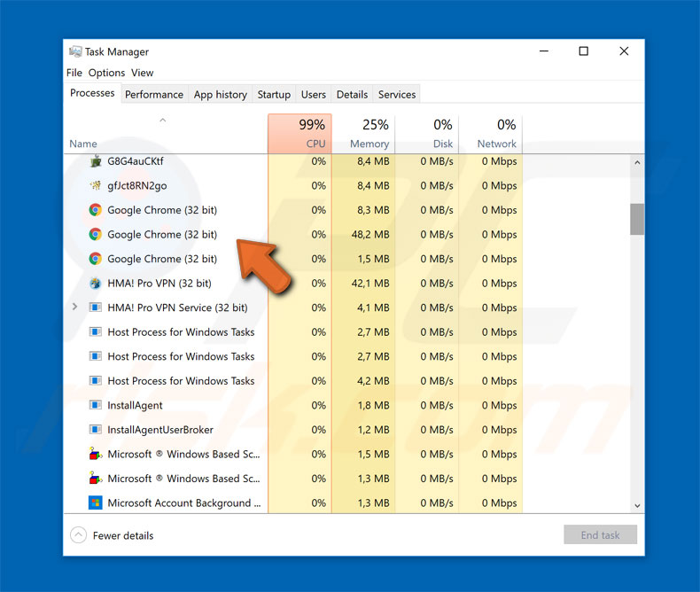
Task: Open the File menu
Action: (74, 73)
